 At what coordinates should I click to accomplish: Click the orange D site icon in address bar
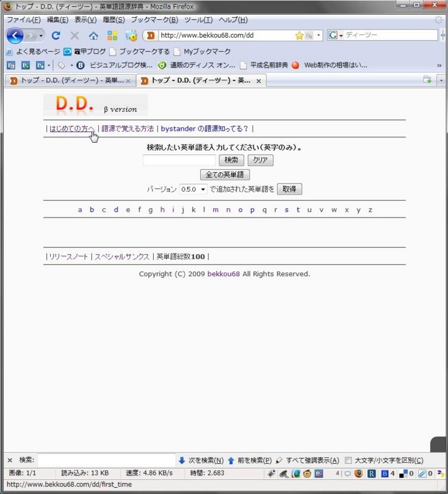click(x=151, y=35)
